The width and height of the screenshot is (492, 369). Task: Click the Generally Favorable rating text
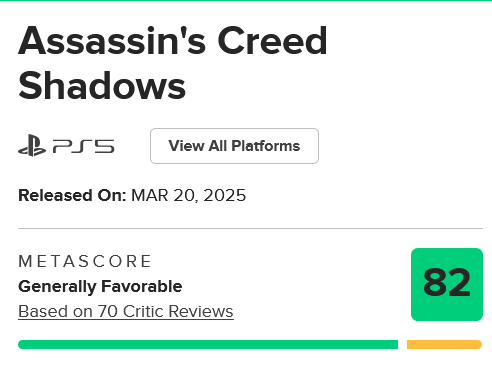[100, 287]
